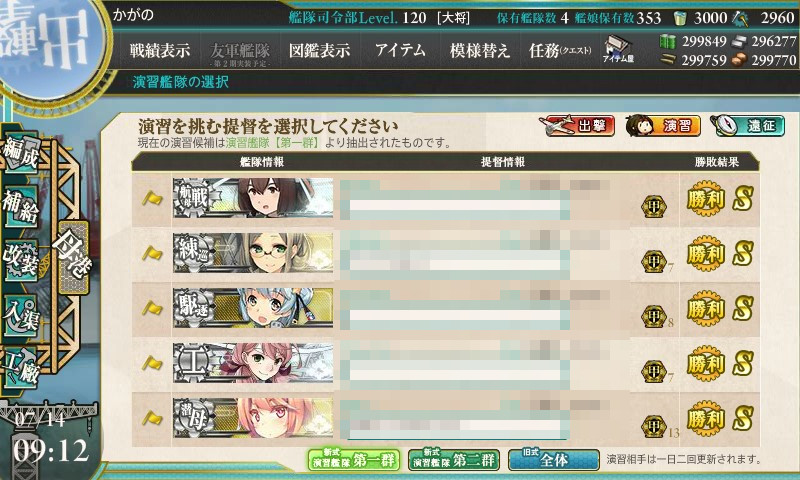Open the アイテム屋 item shop icon
The image size is (800, 480).
tap(618, 49)
